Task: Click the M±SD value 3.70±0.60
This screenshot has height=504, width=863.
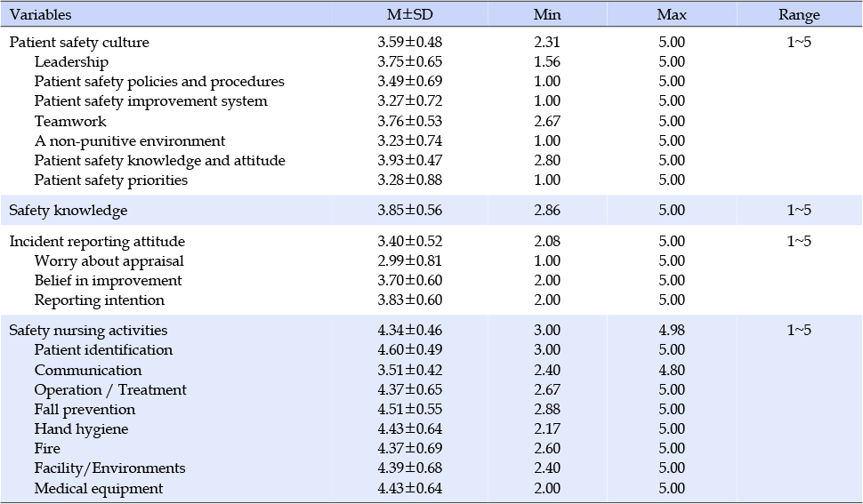Action: tap(409, 280)
